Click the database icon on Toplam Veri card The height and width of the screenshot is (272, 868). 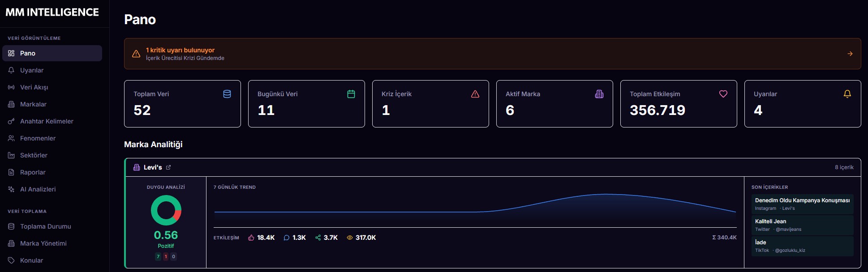click(227, 94)
